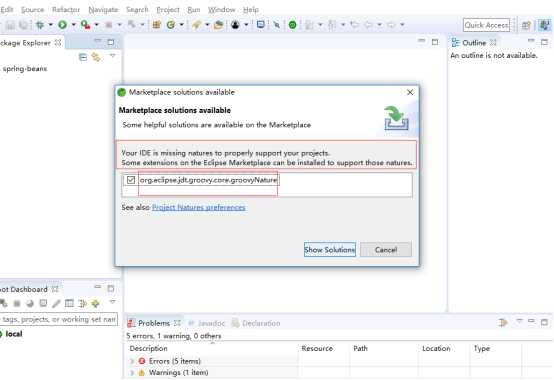Image resolution: width=554 pixels, height=380 pixels.
Task: Open the Source menu
Action: (x=33, y=10)
